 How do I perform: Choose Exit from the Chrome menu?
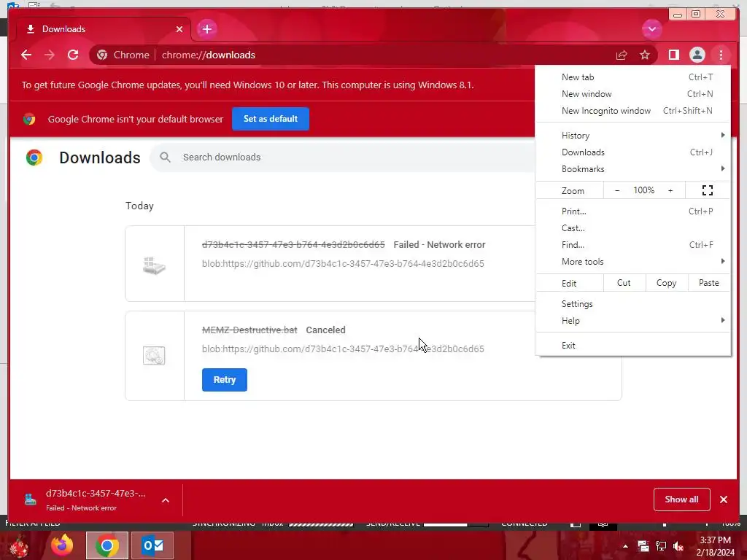coord(633,346)
